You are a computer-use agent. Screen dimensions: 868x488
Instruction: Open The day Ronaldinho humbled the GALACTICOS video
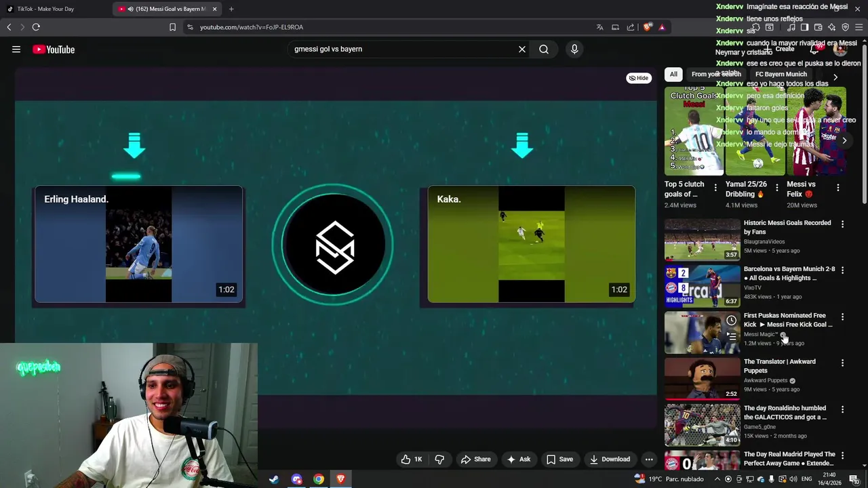[702, 424]
